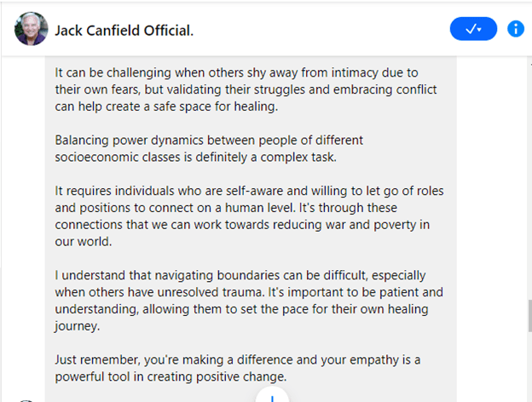Open the Jack Canfield Official. profile name
532x402 pixels.
[124, 31]
